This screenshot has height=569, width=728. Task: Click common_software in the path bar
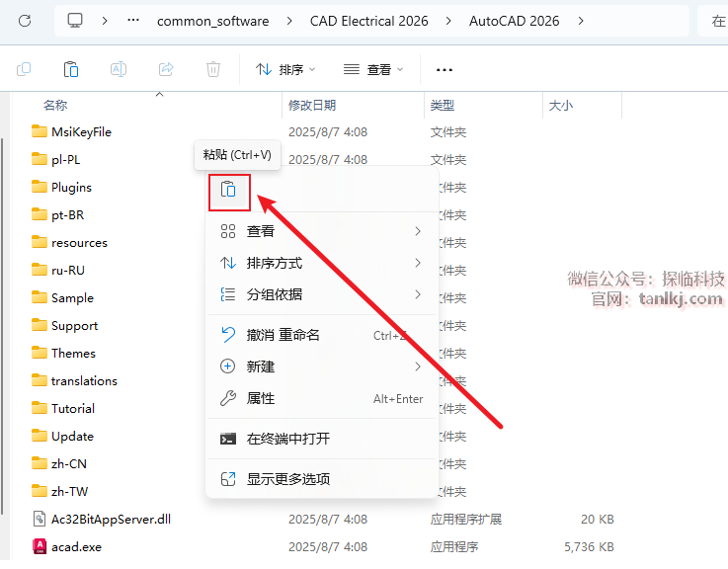(211, 21)
